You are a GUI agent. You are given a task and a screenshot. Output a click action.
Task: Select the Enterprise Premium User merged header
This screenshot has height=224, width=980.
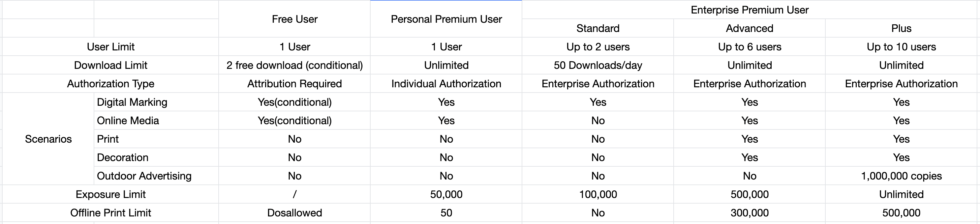(x=750, y=10)
